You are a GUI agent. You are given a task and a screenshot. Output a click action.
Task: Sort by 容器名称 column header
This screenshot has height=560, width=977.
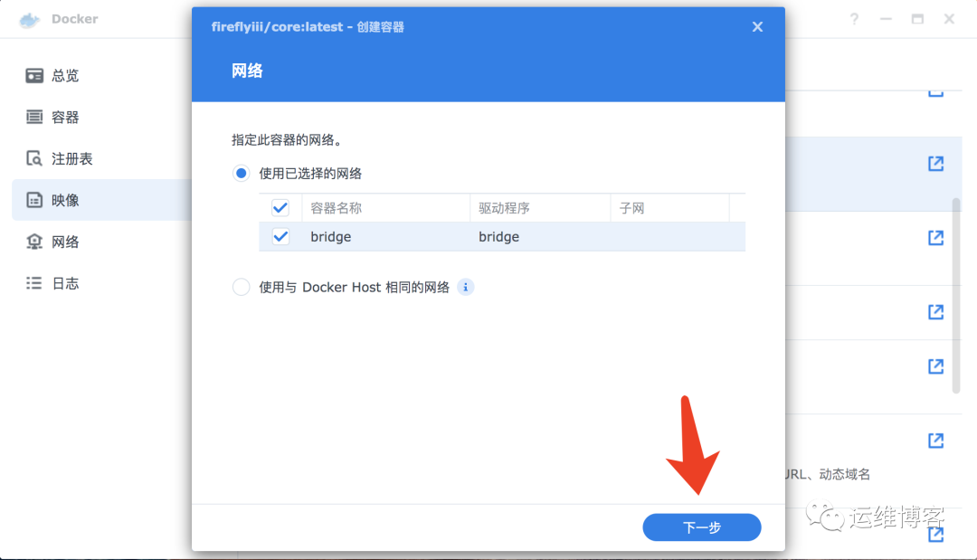385,208
